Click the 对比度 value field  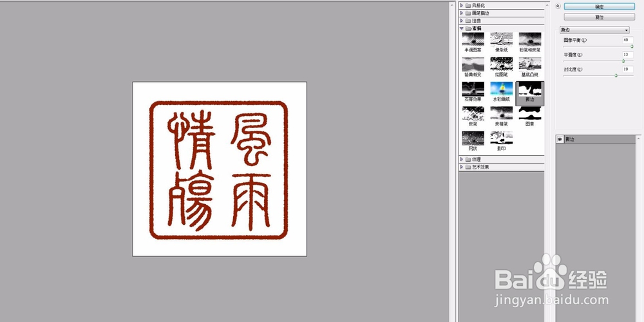(627, 70)
